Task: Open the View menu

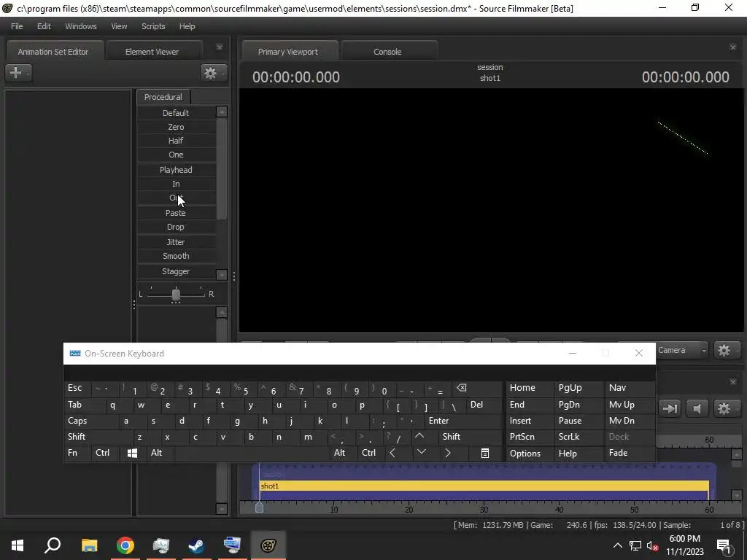Action: click(x=119, y=26)
